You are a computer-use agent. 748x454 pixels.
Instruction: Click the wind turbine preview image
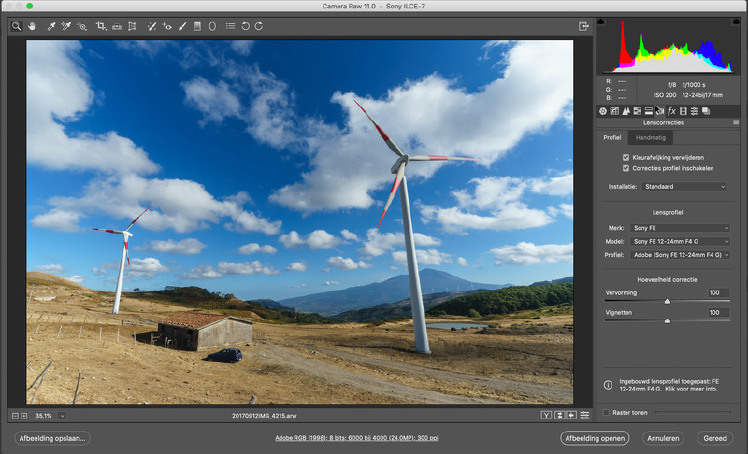300,222
